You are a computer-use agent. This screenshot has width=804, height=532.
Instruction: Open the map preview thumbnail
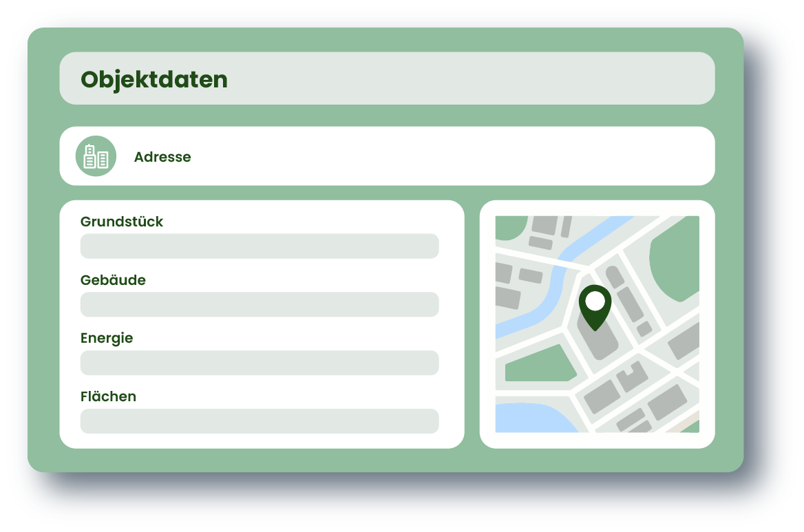coord(597,324)
